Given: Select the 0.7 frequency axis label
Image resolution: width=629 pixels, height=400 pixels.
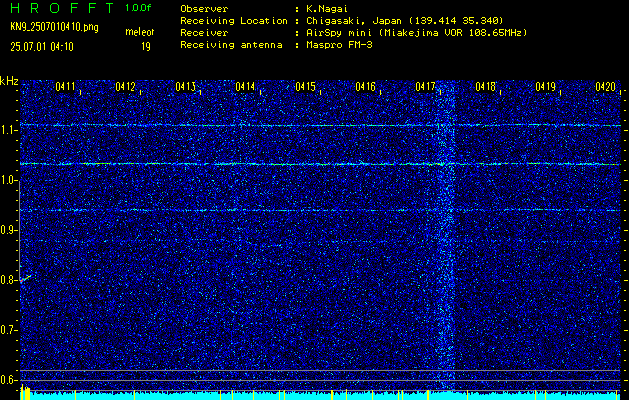Looking at the screenshot, I should click(x=8, y=330).
